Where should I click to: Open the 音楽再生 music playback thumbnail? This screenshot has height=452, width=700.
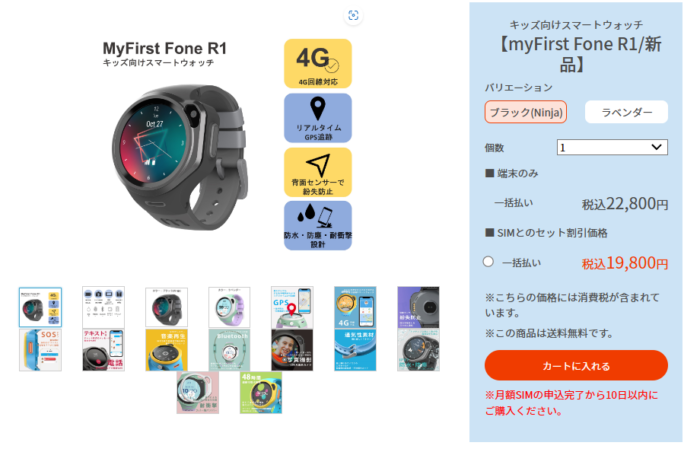pos(167,350)
